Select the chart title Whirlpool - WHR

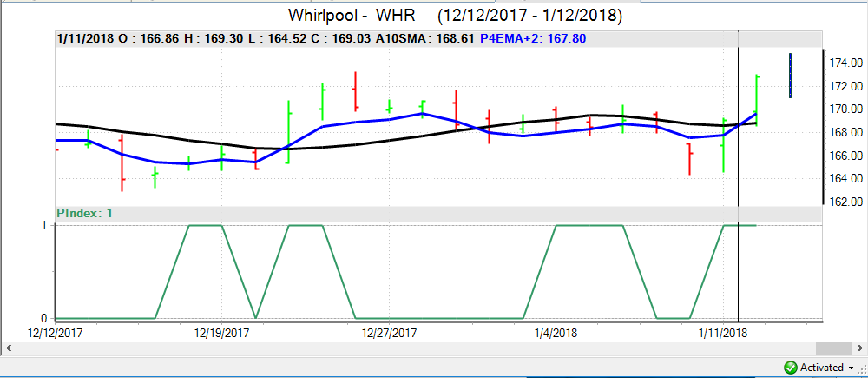point(352,16)
